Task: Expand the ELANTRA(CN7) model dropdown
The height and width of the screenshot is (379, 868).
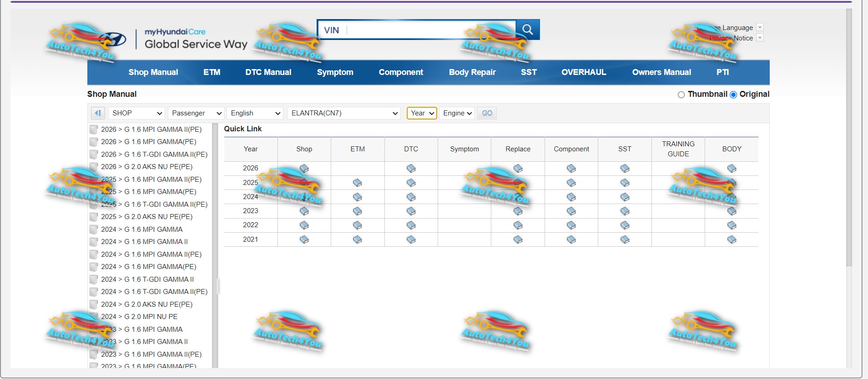Action: [x=343, y=113]
